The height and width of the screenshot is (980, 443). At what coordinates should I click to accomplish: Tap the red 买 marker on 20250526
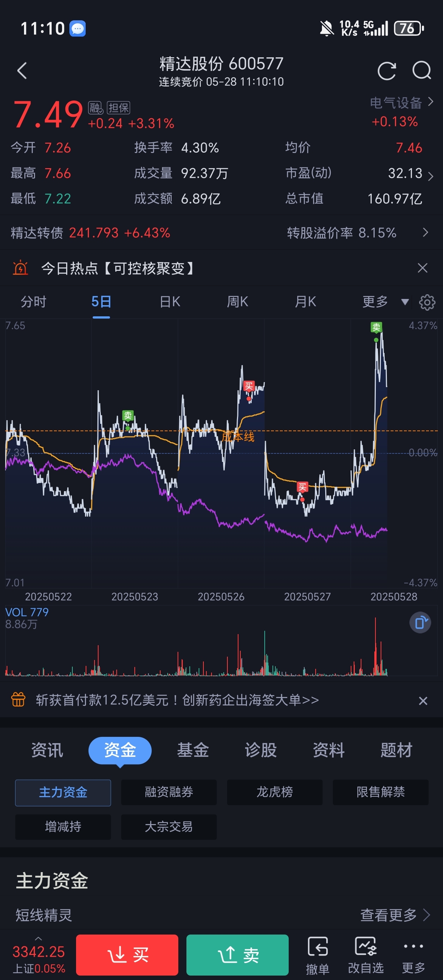coord(249,387)
